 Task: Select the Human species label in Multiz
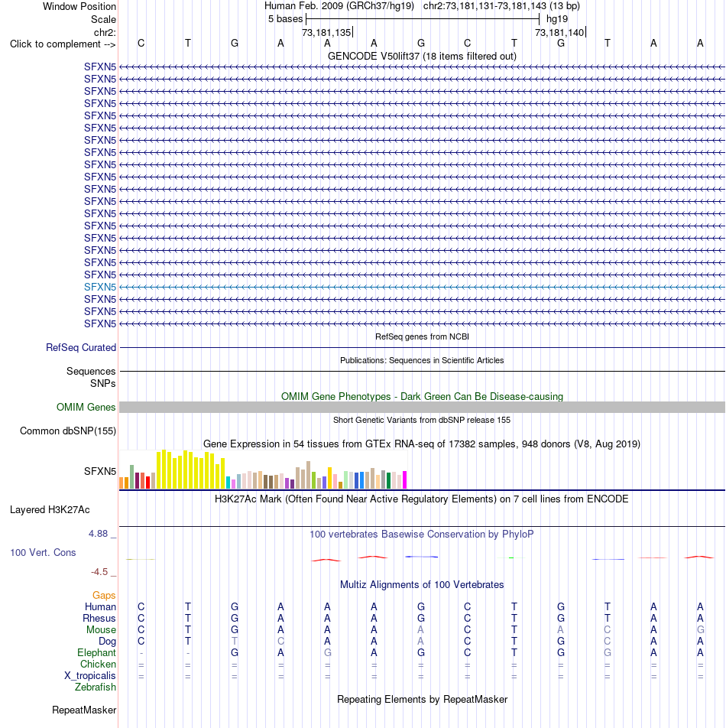[x=100, y=607]
